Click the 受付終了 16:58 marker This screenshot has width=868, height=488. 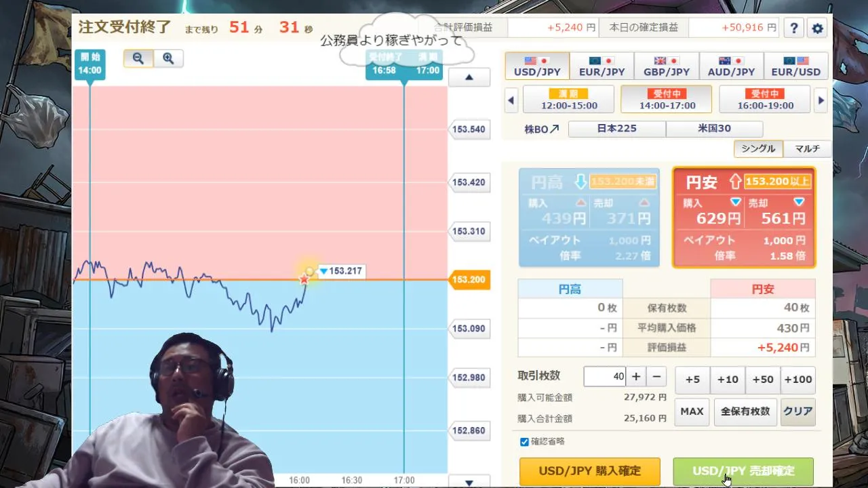tap(384, 65)
